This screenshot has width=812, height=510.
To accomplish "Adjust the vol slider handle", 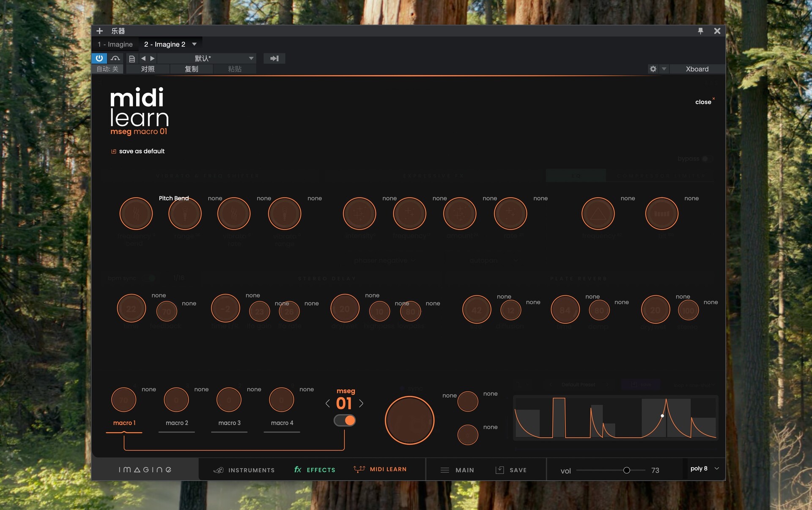I will (627, 470).
